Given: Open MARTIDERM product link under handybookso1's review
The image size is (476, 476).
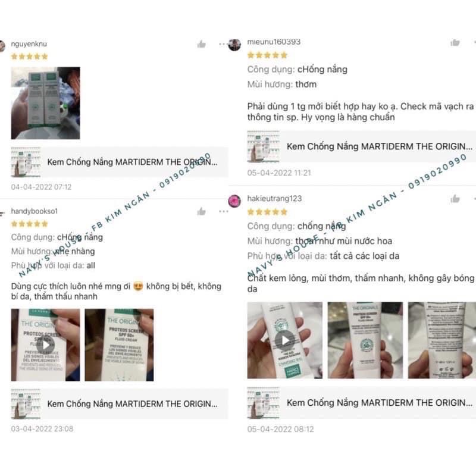Looking at the screenshot, I should pyautogui.click(x=120, y=404).
